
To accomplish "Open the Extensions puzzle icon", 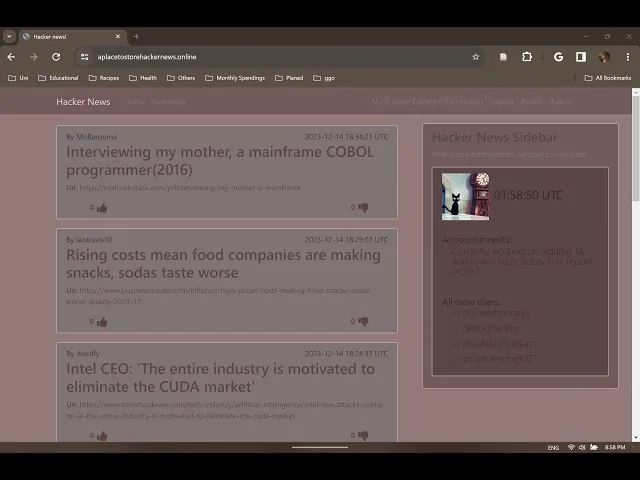I will 527,57.
